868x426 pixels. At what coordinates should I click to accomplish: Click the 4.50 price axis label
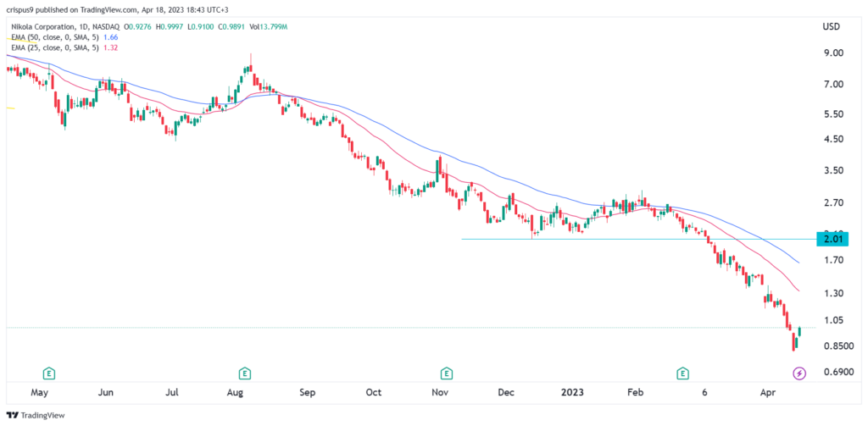tap(832, 140)
